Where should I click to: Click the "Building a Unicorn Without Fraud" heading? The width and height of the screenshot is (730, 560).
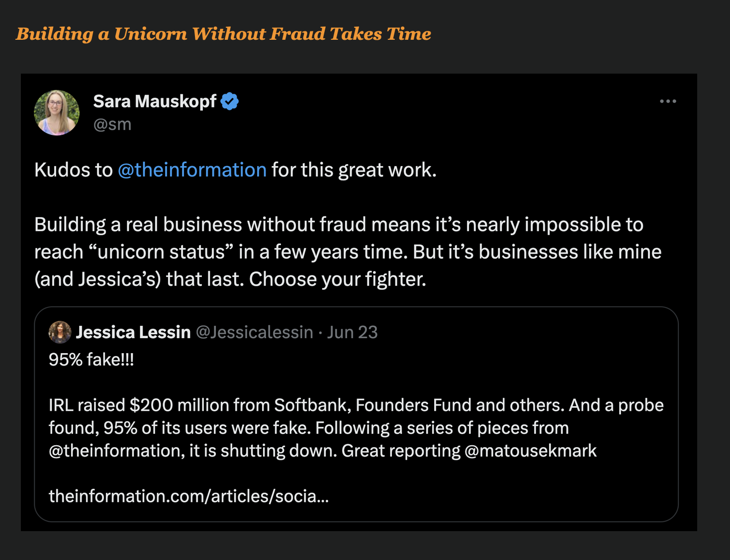pos(223,34)
